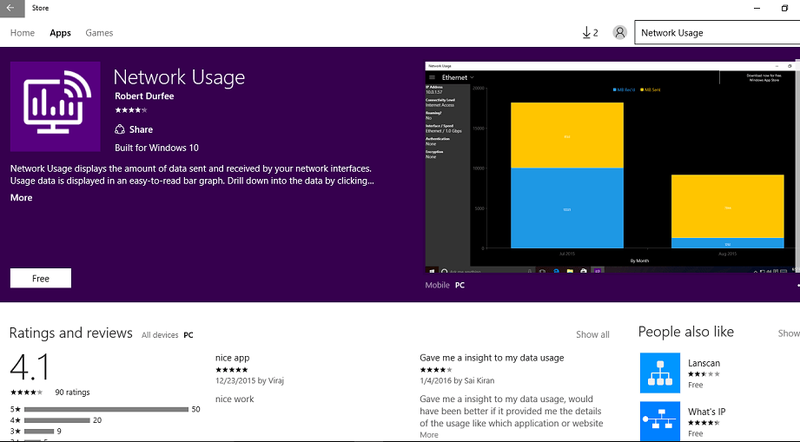The height and width of the screenshot is (442, 800).
Task: Open publisher Robert Durfee's page
Action: coord(144,96)
